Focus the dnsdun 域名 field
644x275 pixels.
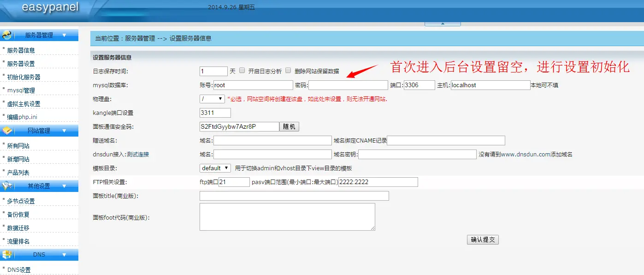click(272, 154)
